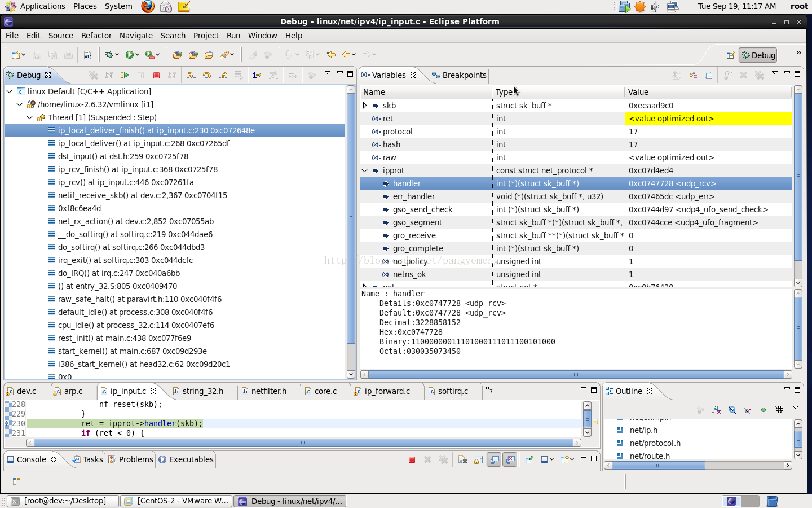Collapse the Thread [1] node

tap(30, 117)
